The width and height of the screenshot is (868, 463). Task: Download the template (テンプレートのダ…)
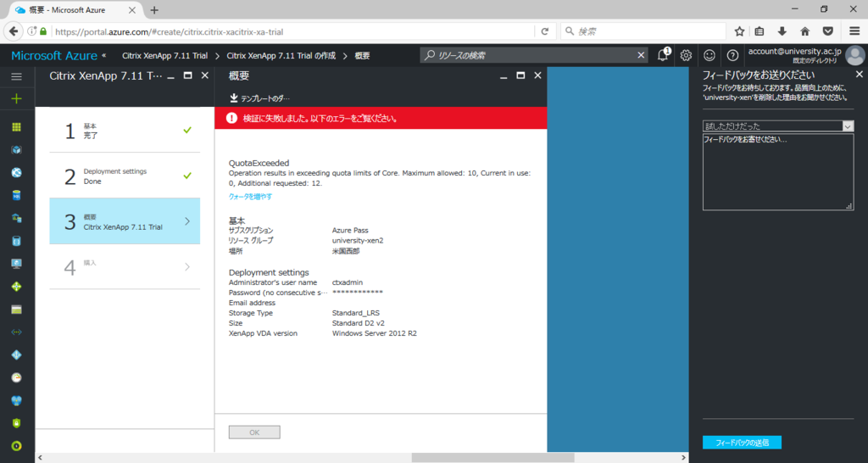pos(260,98)
